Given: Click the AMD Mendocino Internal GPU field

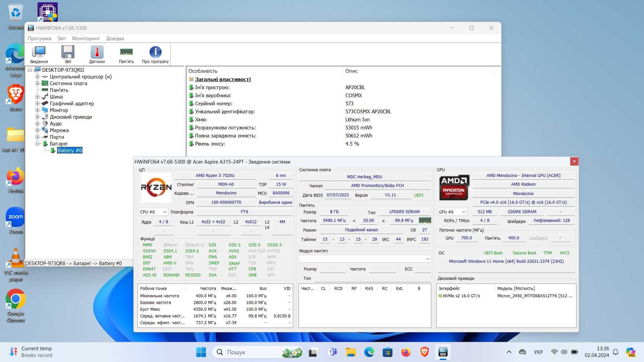Looking at the screenshot, I should tap(523, 176).
